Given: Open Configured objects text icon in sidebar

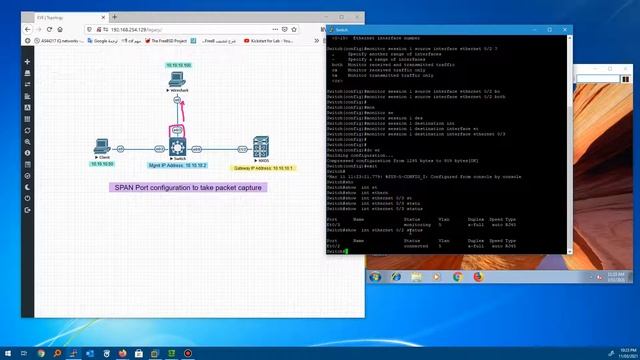Looking at the screenshot, I should [x=27, y=108].
